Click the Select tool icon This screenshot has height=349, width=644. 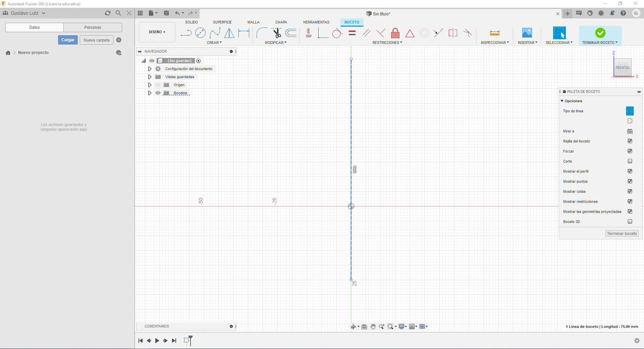coord(559,33)
